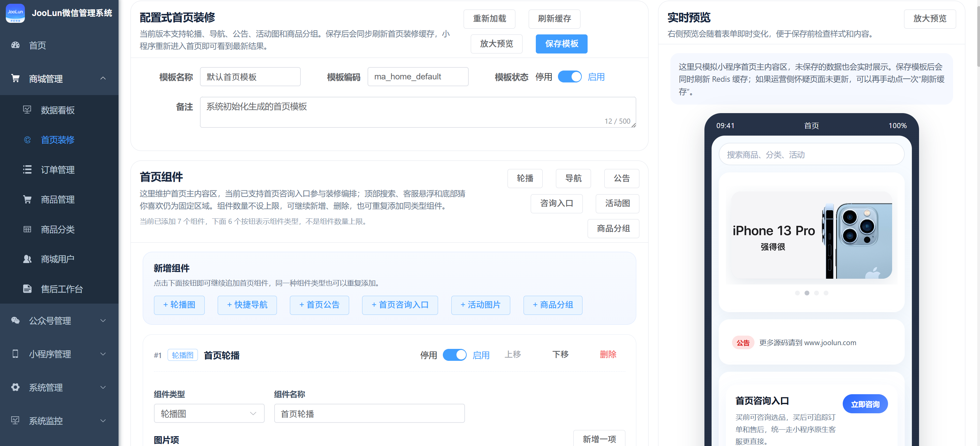980x446 pixels.
Task: Collapse the 商城管理 menu chevron
Action: tap(103, 78)
